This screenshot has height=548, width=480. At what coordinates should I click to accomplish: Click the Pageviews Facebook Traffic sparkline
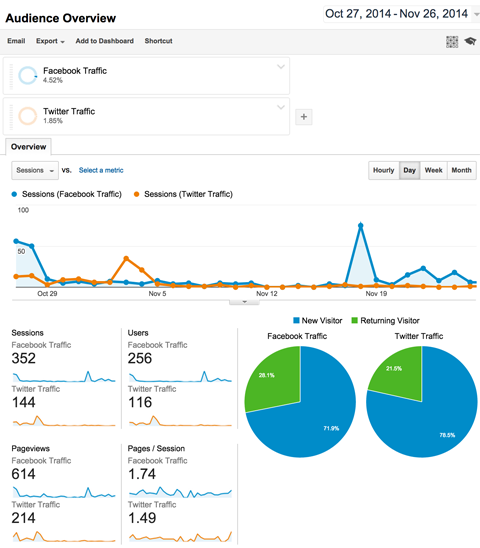[x=64, y=492]
